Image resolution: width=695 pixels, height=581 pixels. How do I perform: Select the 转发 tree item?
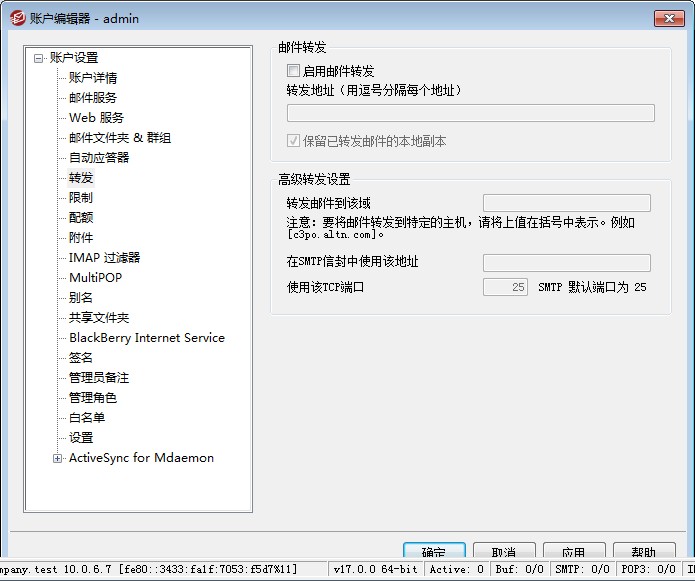(x=81, y=178)
